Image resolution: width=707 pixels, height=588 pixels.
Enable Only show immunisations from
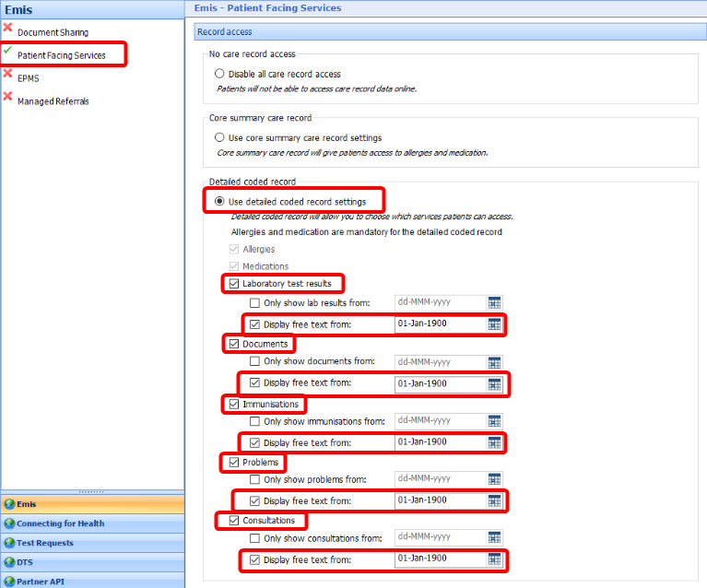(x=254, y=421)
